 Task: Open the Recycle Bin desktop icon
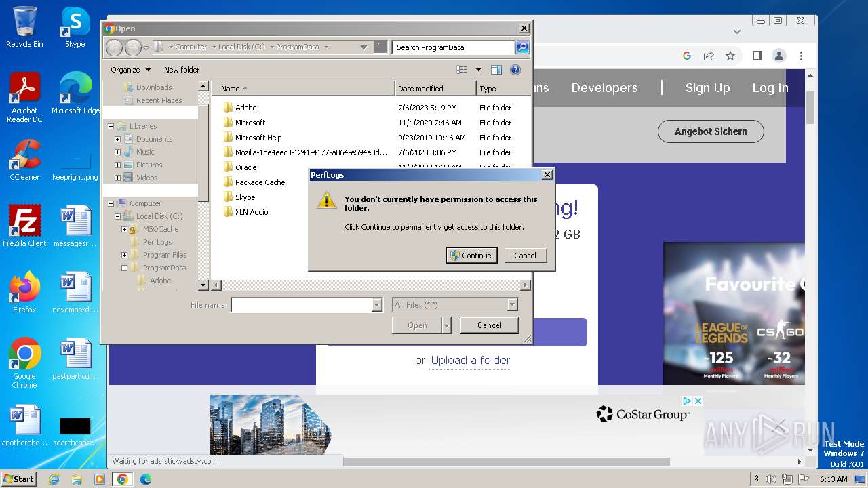[24, 27]
